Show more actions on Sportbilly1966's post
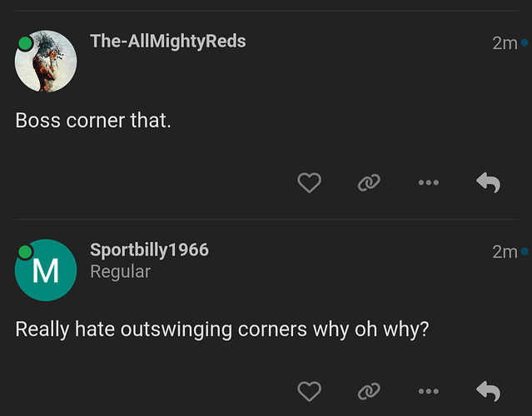The height and width of the screenshot is (416, 532). click(x=429, y=391)
